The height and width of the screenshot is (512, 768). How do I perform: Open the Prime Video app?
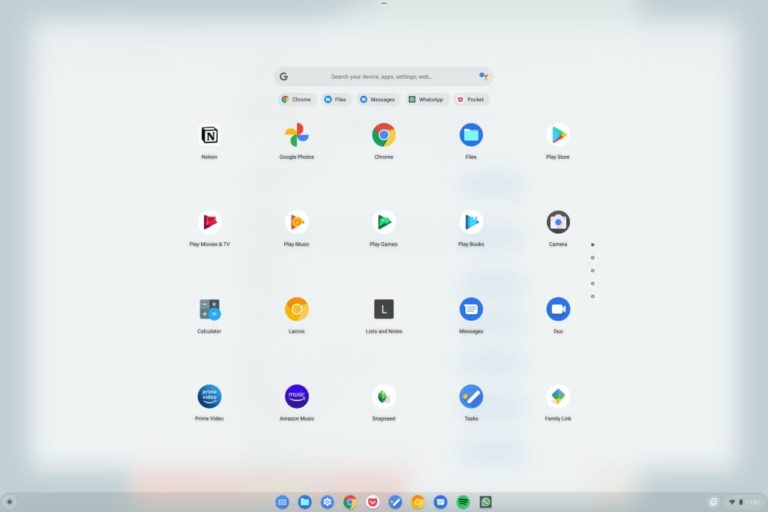tap(209, 396)
